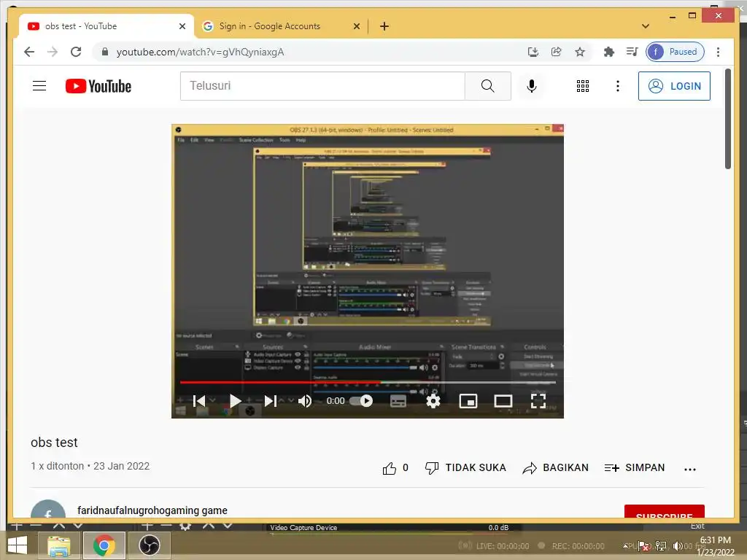The image size is (747, 560).
Task: Mute the video with speaker icon
Action: (x=305, y=401)
